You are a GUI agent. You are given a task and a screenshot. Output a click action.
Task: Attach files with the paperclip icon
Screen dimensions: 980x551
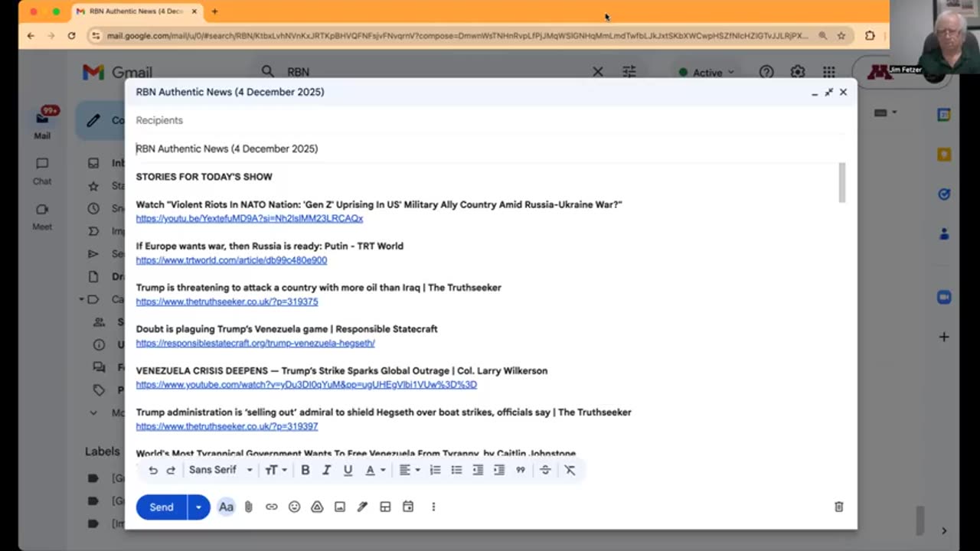pos(249,507)
